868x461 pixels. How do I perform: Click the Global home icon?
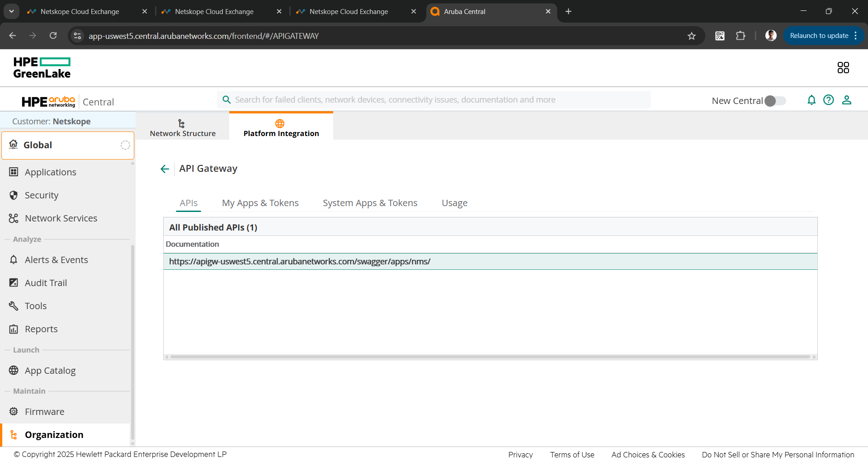[14, 144]
